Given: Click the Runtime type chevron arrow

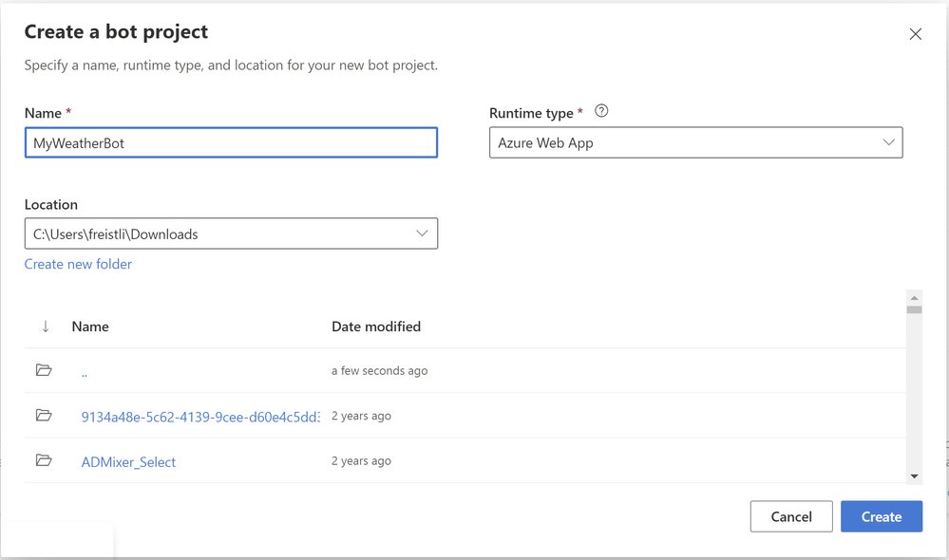Looking at the screenshot, I should [x=888, y=142].
